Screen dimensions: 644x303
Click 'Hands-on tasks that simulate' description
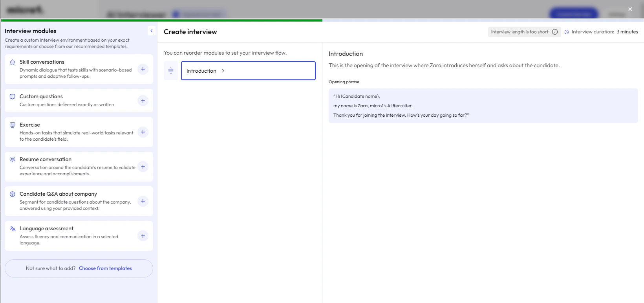pos(77,136)
